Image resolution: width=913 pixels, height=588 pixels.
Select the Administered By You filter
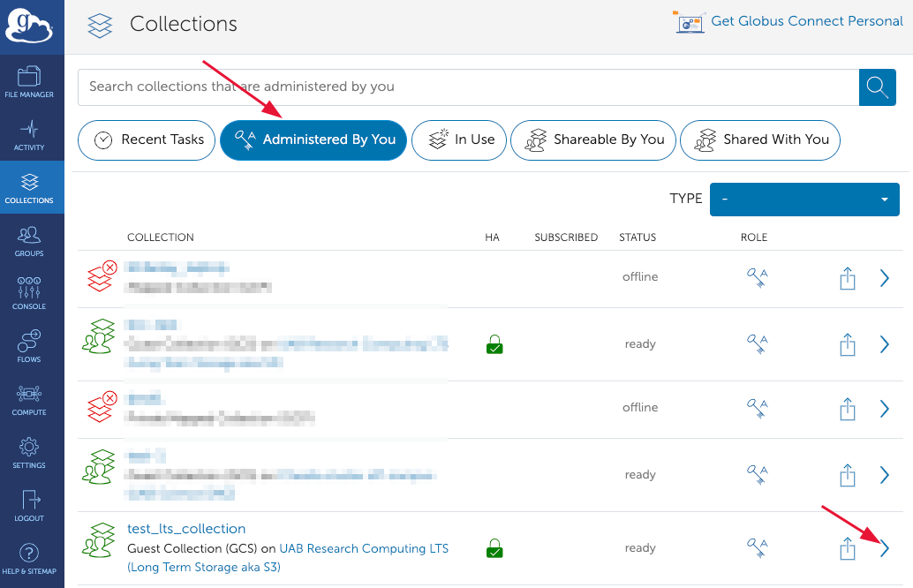coord(313,139)
